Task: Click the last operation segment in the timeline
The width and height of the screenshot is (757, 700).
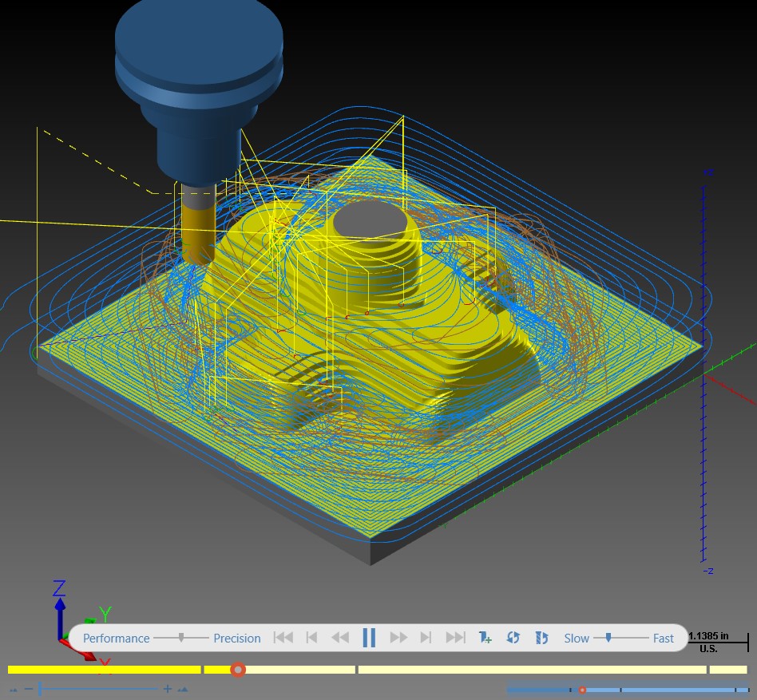Action: click(x=728, y=670)
